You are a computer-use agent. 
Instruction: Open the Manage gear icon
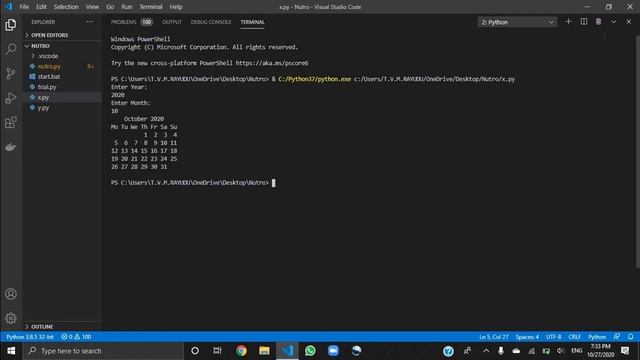click(11, 318)
